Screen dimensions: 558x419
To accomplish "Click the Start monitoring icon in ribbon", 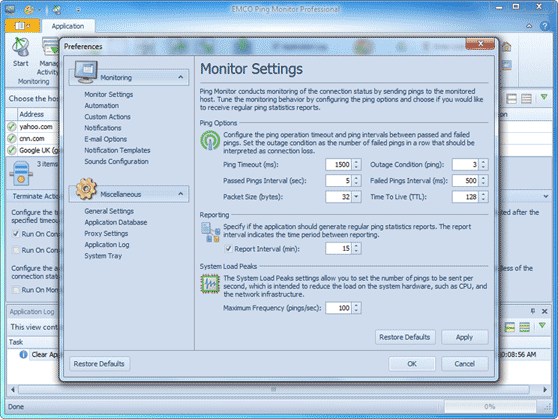I will click(x=20, y=47).
